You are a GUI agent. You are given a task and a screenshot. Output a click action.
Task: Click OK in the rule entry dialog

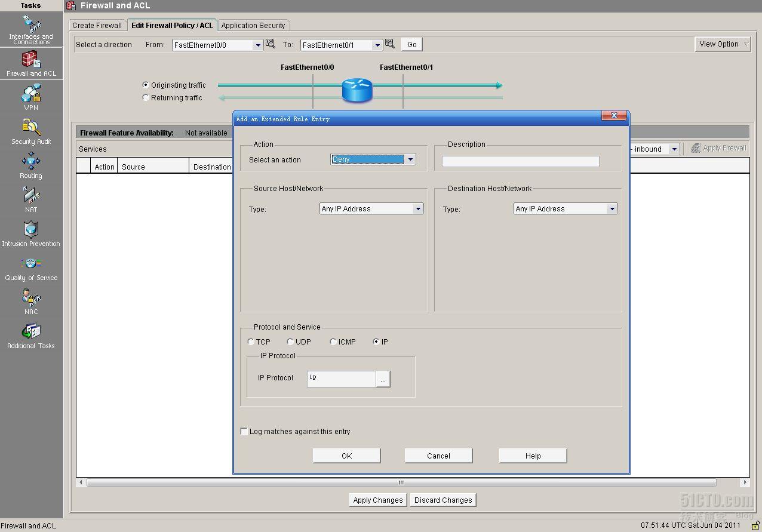pos(346,456)
